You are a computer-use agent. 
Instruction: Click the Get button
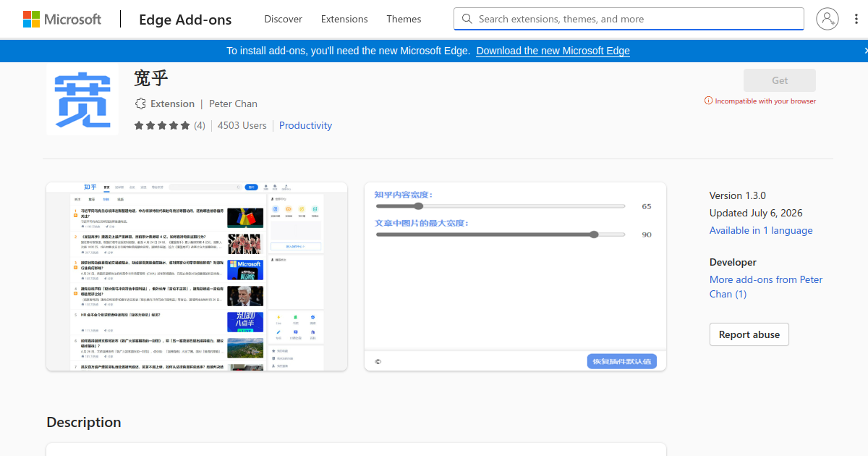click(x=780, y=80)
